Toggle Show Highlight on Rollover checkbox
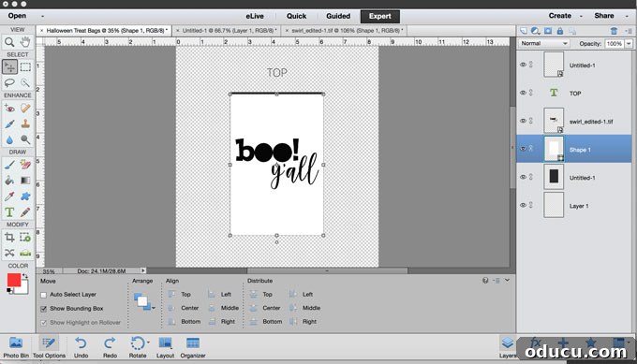This screenshot has width=637, height=364. [x=43, y=323]
